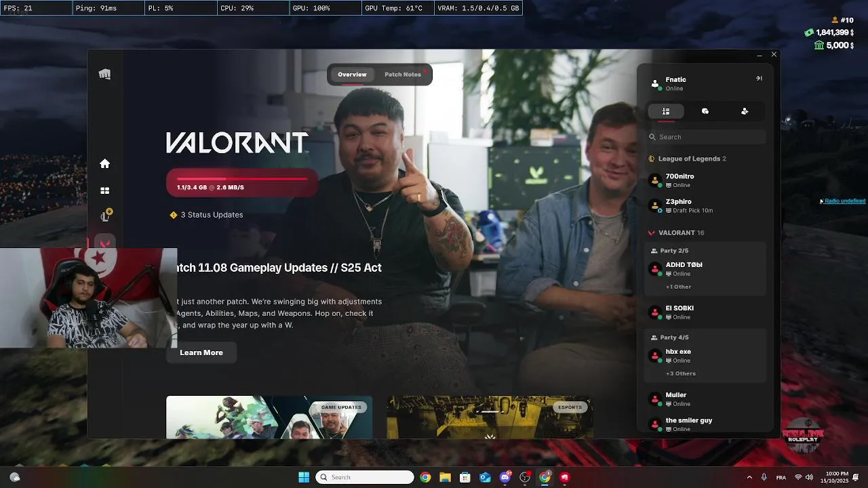
Task: Click the VALORANT title logo
Action: point(237,142)
